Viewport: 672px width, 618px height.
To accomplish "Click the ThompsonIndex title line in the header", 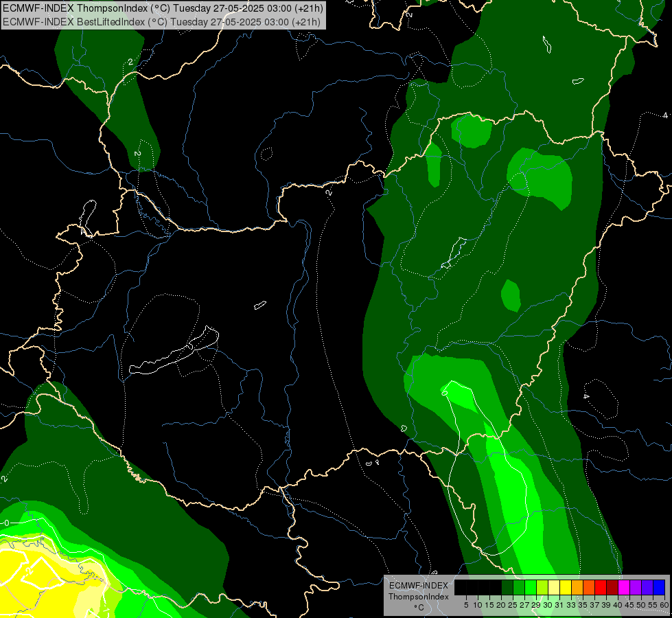I will pyautogui.click(x=163, y=8).
